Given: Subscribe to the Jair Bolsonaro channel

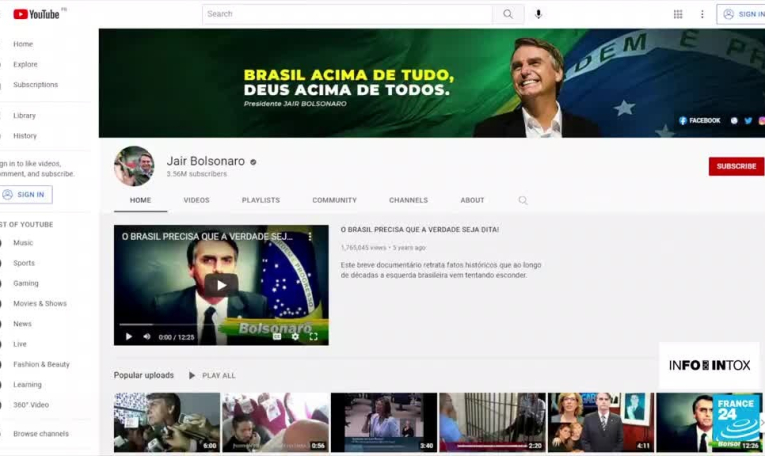Looking at the screenshot, I should [736, 166].
